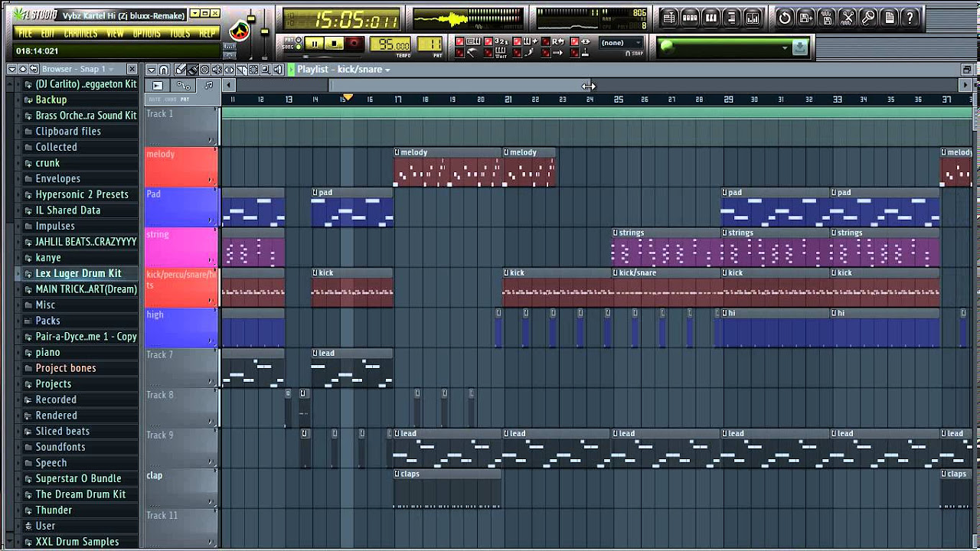
Task: Open the playlist view button
Action: [x=670, y=18]
